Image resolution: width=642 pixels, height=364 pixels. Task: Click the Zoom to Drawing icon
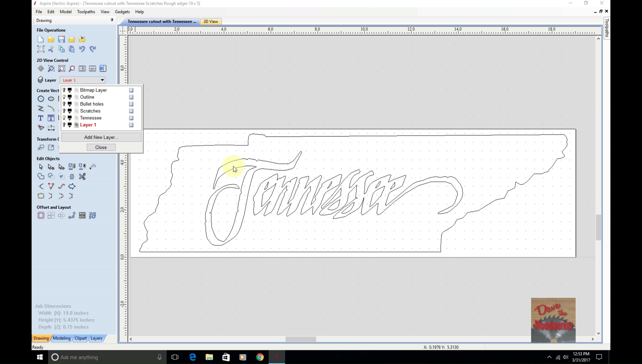tap(62, 68)
